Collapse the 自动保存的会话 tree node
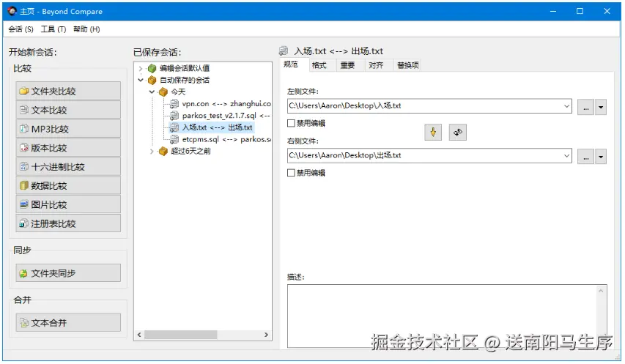The height and width of the screenshot is (364, 625). tap(141, 80)
